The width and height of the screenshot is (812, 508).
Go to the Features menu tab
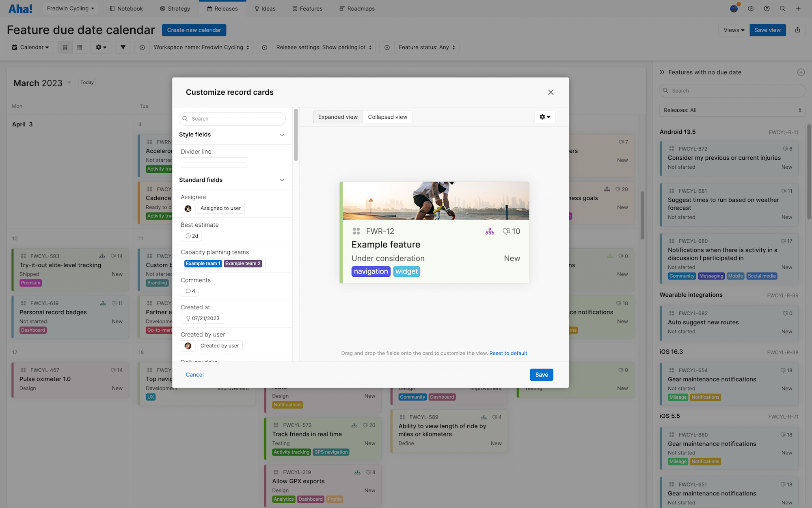tap(307, 9)
